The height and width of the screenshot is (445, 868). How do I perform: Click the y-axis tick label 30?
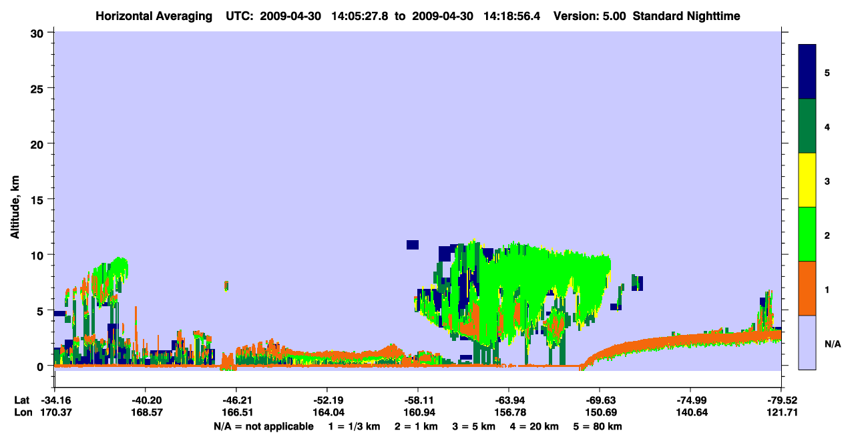38,33
